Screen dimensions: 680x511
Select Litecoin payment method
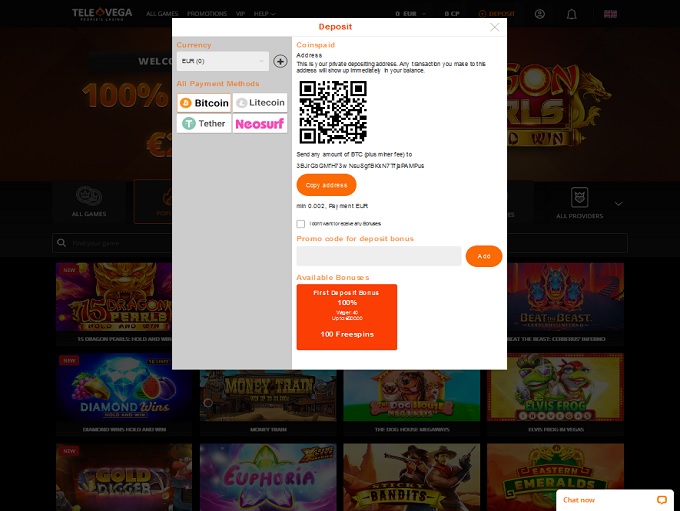click(x=260, y=103)
